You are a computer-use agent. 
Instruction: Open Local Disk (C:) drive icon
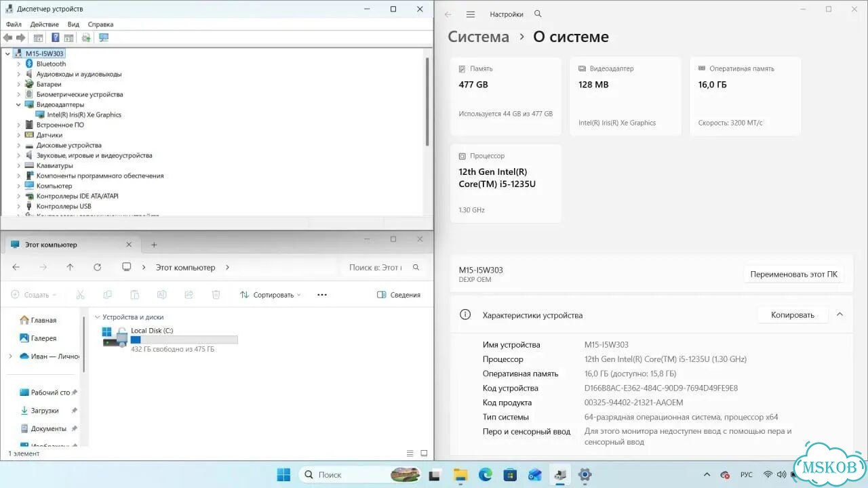pyautogui.click(x=115, y=337)
